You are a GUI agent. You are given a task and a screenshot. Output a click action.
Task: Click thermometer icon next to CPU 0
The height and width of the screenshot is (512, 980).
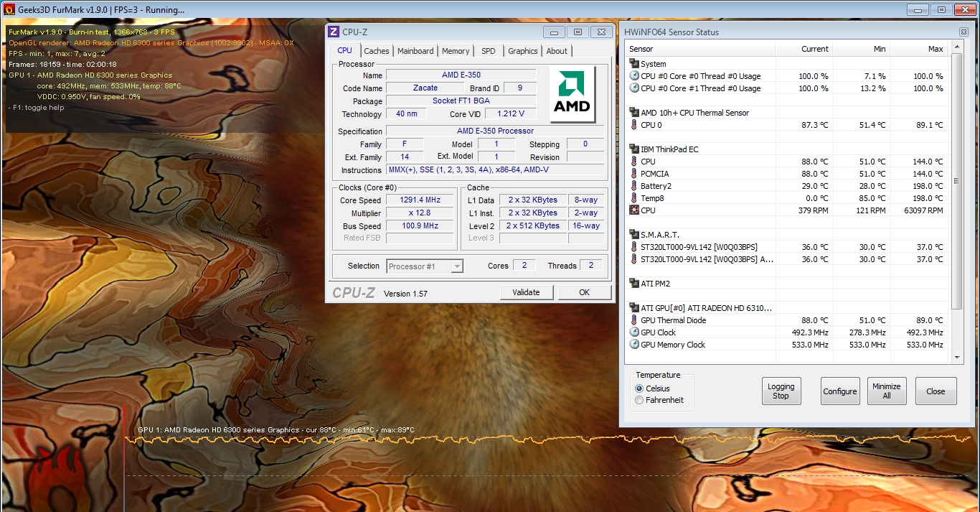pos(634,125)
